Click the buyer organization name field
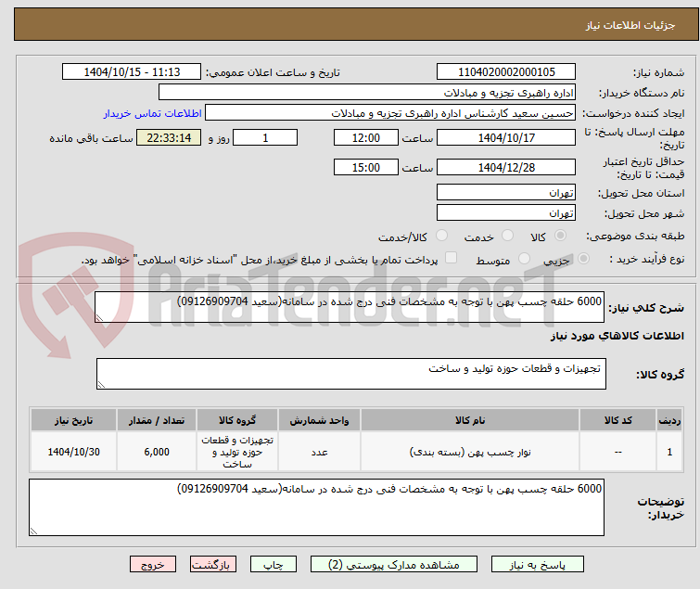 pyautogui.click(x=367, y=93)
